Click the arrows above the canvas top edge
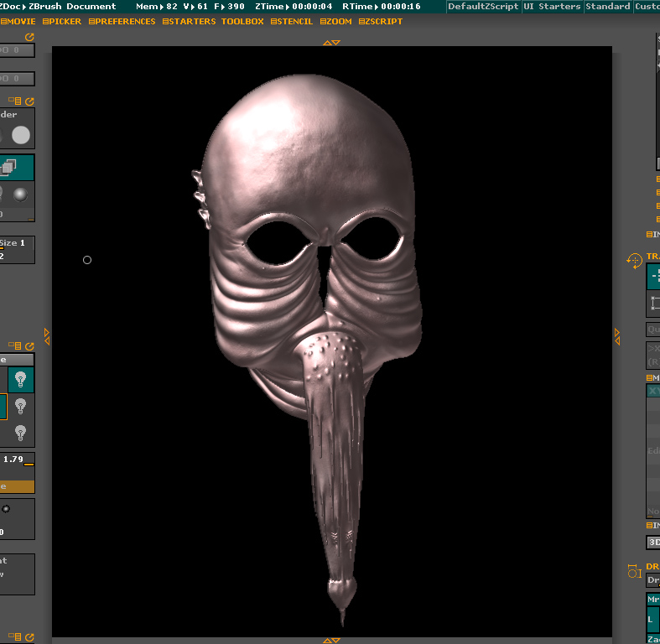The width and height of the screenshot is (660, 644). [332, 43]
